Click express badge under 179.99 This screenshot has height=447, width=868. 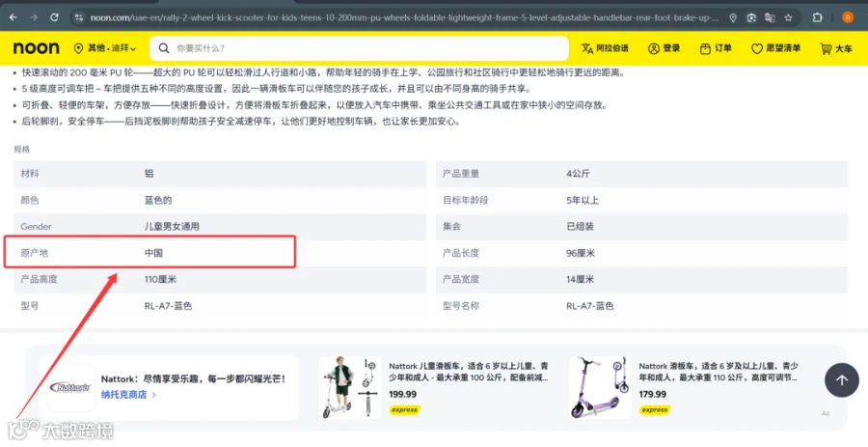(654, 410)
